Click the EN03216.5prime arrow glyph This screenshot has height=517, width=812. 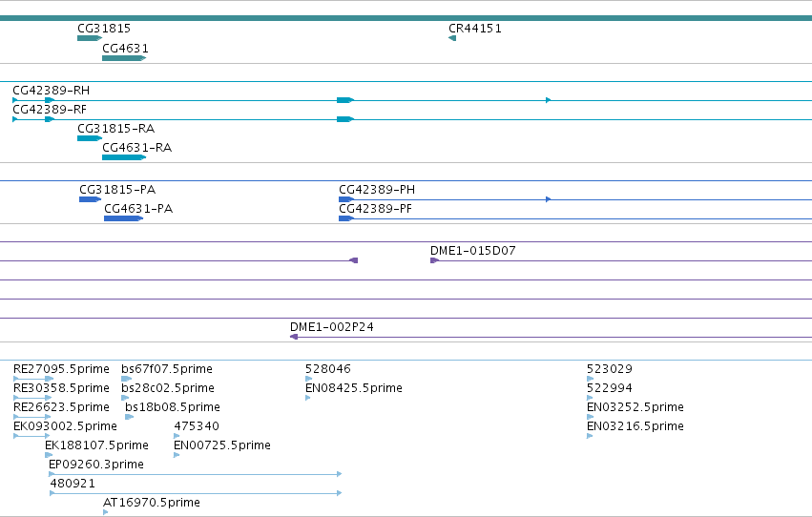(590, 436)
